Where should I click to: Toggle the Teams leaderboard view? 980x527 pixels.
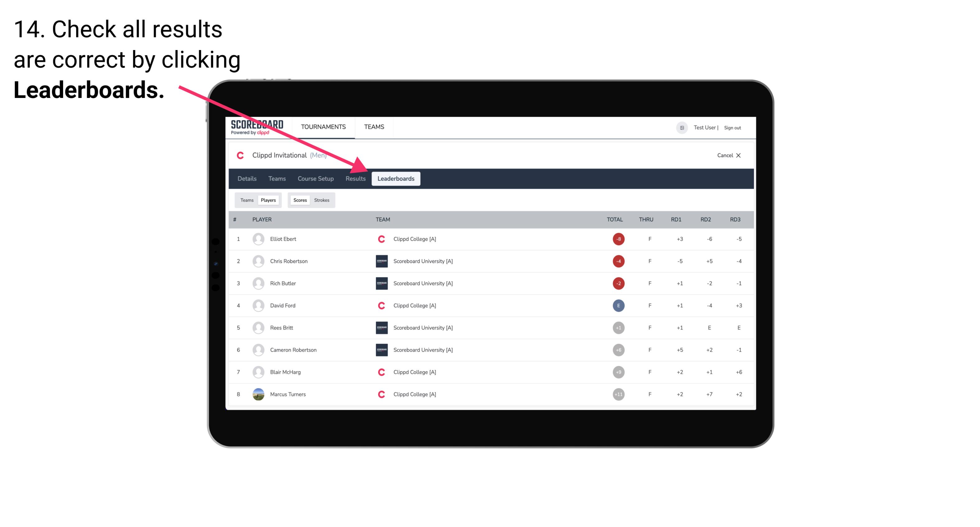coord(245,199)
